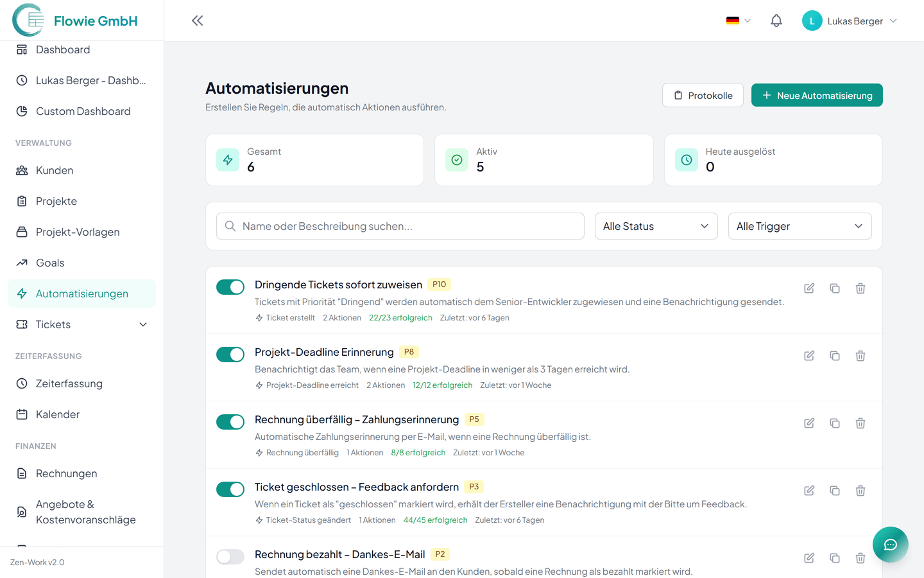This screenshot has height=578, width=924.
Task: Edit the automation 'Dringende Tickets sofort zuweisen'
Action: click(809, 288)
